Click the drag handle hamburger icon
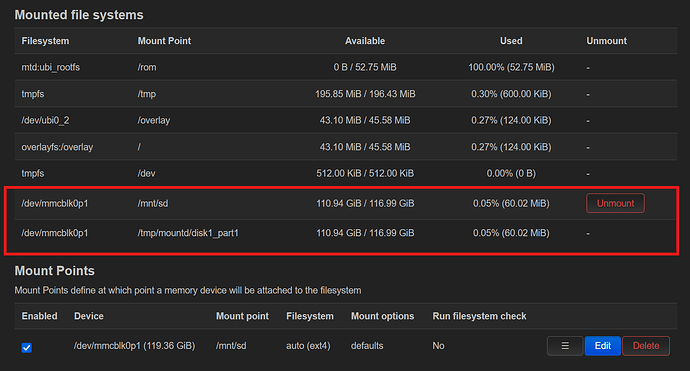690x371 pixels. point(565,346)
